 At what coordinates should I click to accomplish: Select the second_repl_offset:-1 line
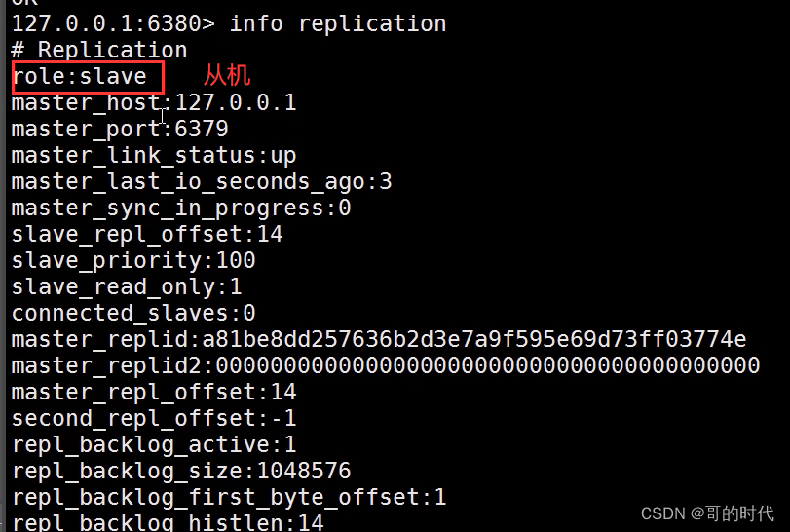154,418
